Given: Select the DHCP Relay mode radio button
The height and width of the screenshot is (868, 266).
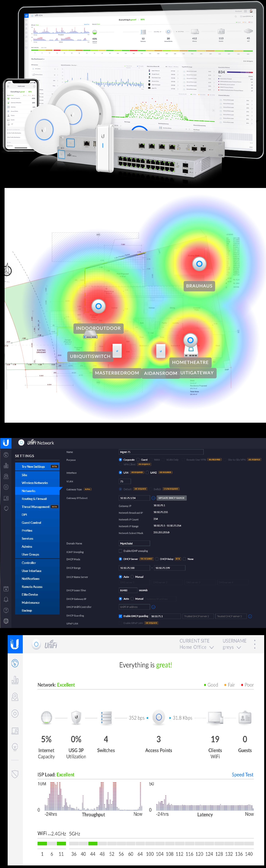Looking at the screenshot, I should [x=157, y=559].
